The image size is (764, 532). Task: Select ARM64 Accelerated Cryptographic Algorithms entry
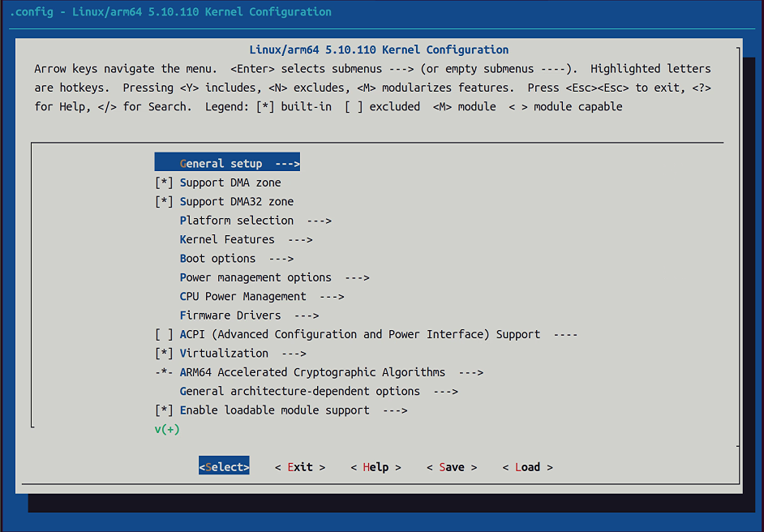pos(330,372)
